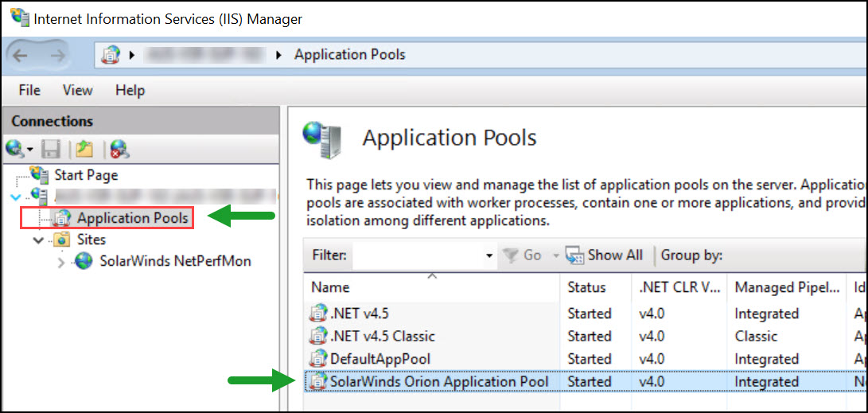Open the View menu
This screenshot has width=868, height=413.
point(77,90)
